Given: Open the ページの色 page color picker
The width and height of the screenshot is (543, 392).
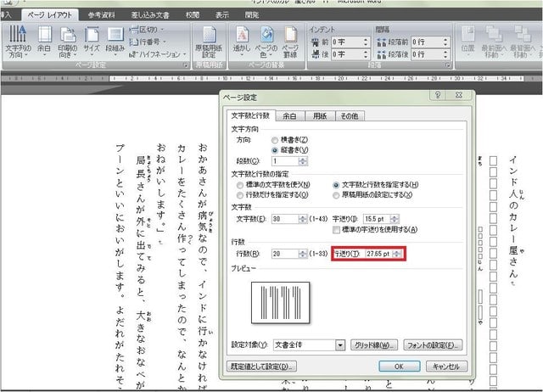Looking at the screenshot, I should (x=266, y=42).
